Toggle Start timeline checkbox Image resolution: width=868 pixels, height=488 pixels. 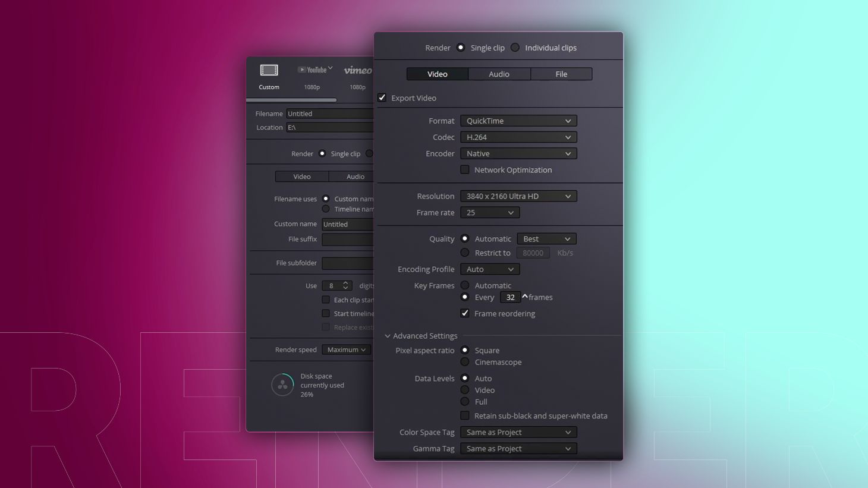(x=326, y=313)
